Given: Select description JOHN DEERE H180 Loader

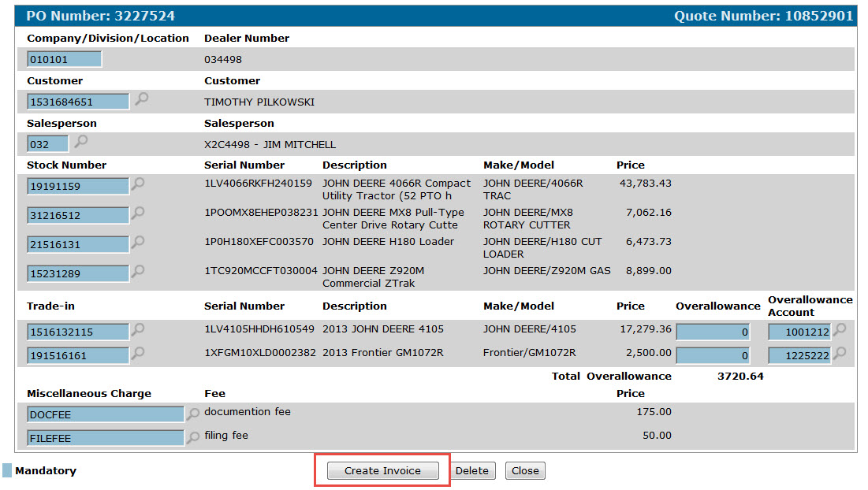Looking at the screenshot, I should (x=388, y=242).
